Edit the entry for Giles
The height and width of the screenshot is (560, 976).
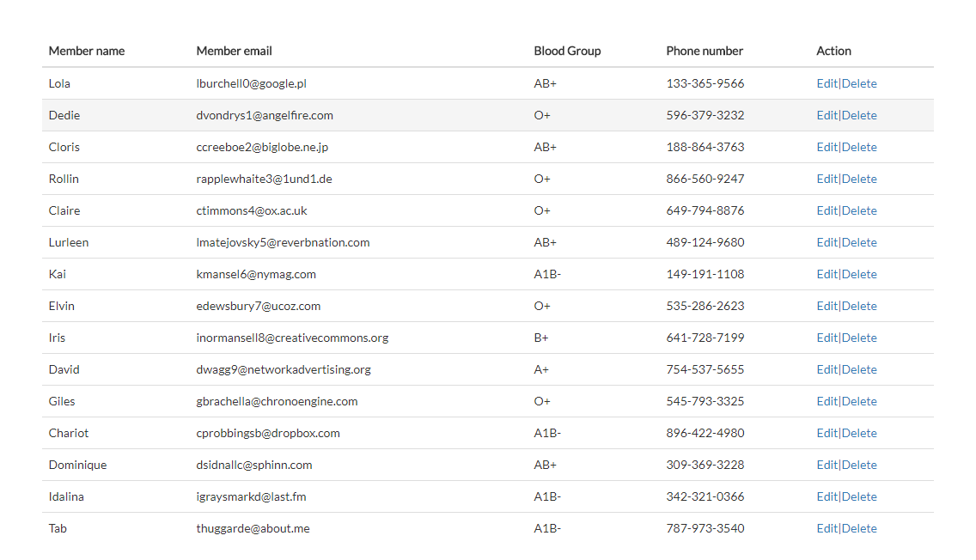pyautogui.click(x=827, y=400)
